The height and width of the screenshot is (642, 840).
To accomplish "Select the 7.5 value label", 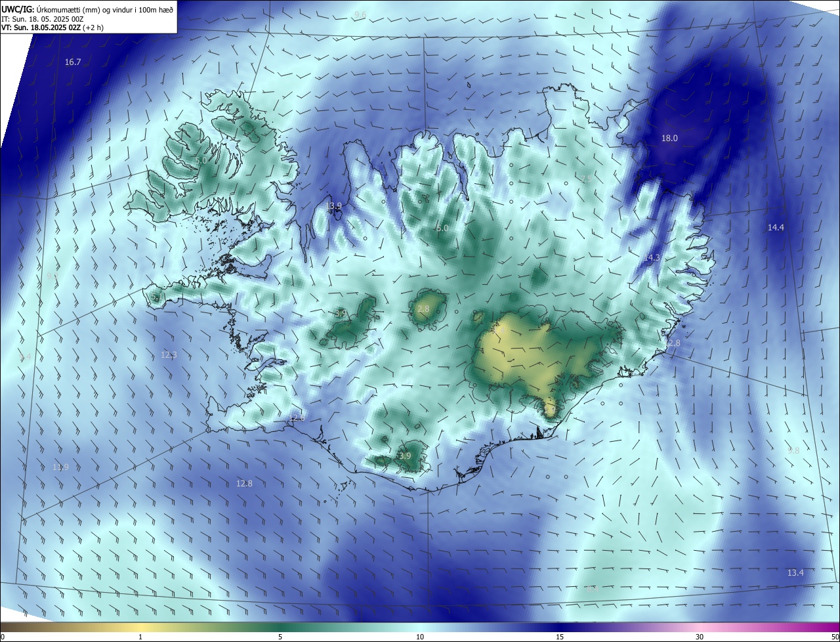I will point(586,179).
